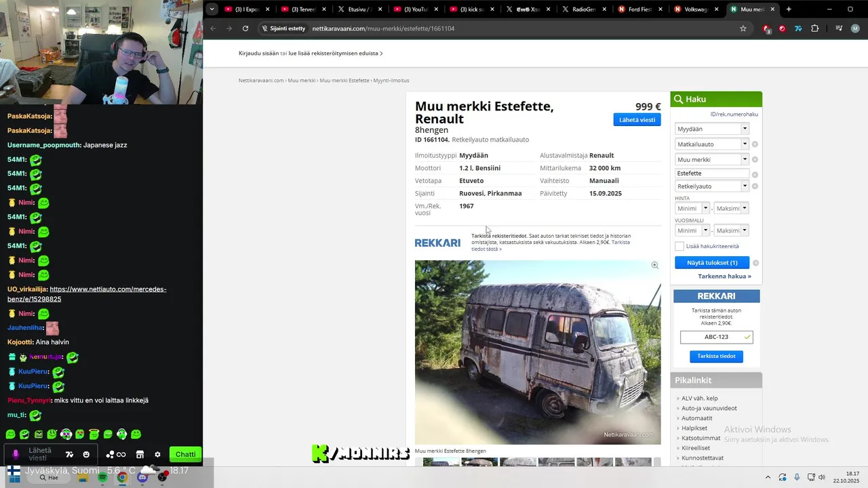Open the Chrome extensions puzzle icon

(x=814, y=28)
